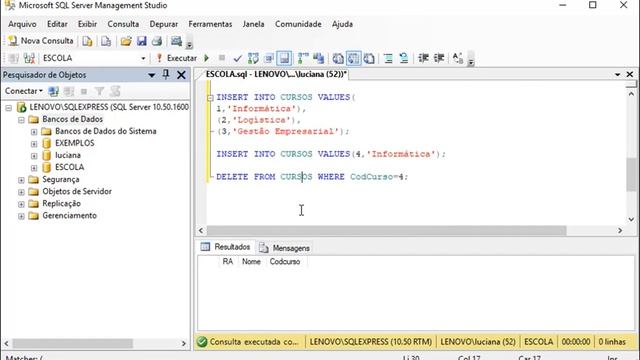The width and height of the screenshot is (640, 360).
Task: Click the Analysis Services query icon
Action: tap(106, 41)
